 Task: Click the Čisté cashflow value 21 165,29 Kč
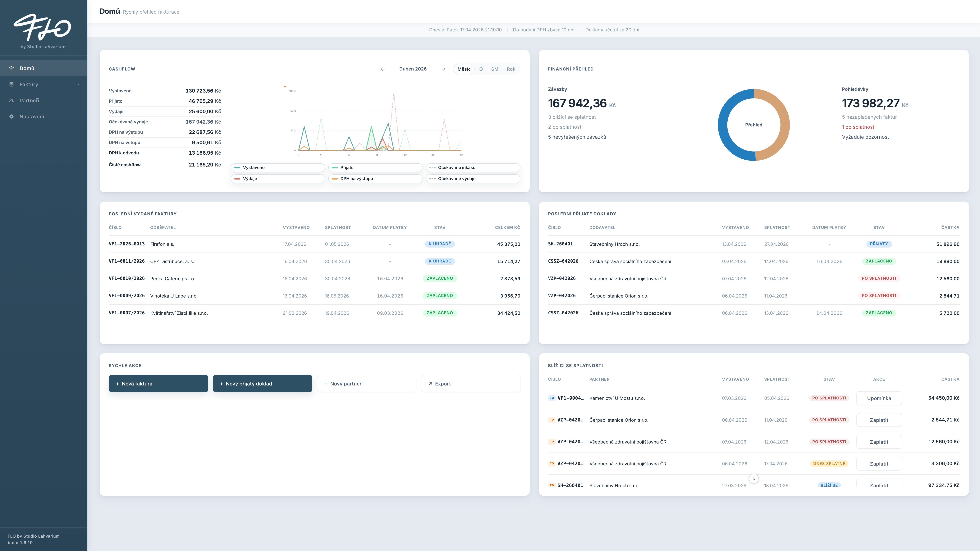click(205, 165)
